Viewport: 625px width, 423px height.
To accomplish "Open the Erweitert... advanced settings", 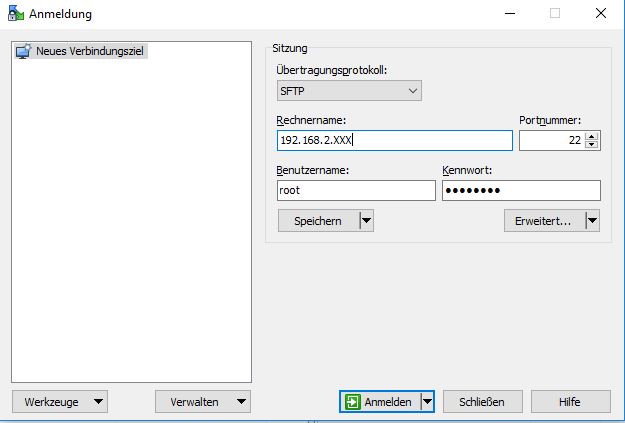I will pyautogui.click(x=543, y=221).
